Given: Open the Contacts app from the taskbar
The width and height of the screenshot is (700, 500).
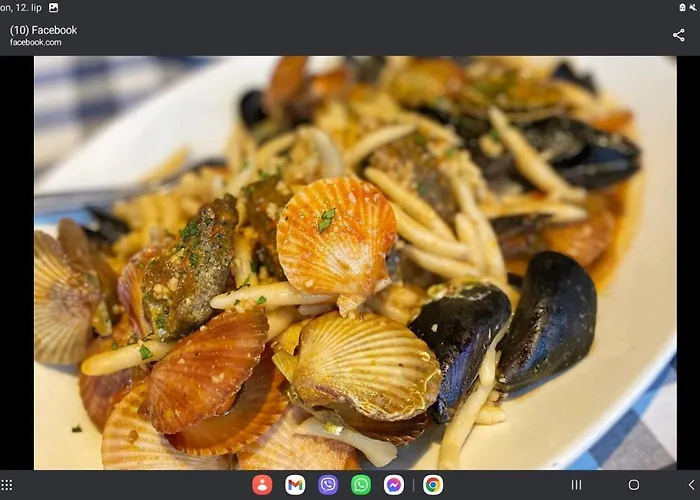Looking at the screenshot, I should [x=262, y=485].
